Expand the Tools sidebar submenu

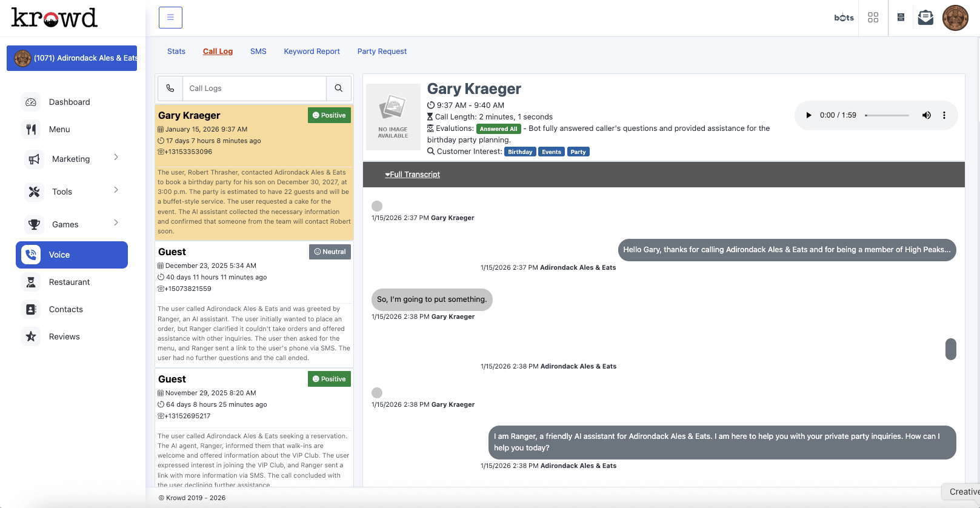(x=116, y=190)
